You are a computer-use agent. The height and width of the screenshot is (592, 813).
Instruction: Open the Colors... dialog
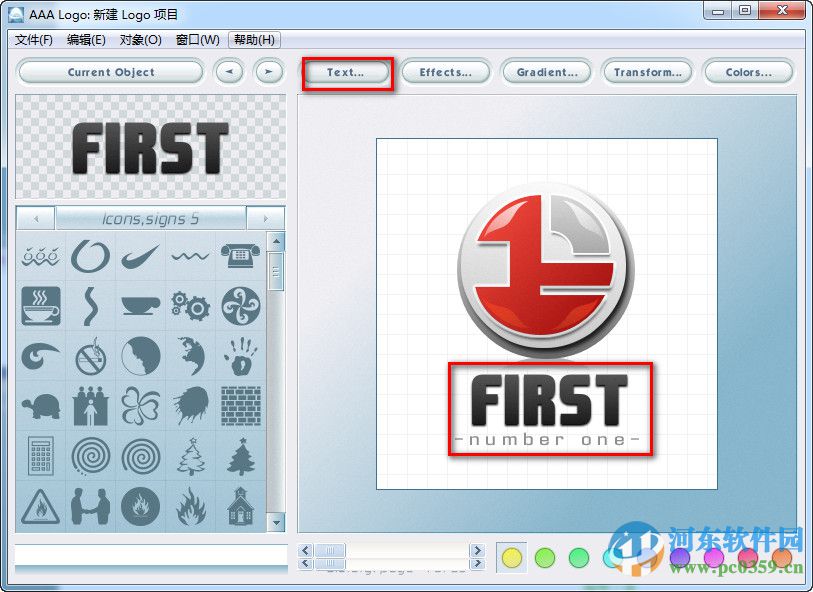pyautogui.click(x=748, y=72)
